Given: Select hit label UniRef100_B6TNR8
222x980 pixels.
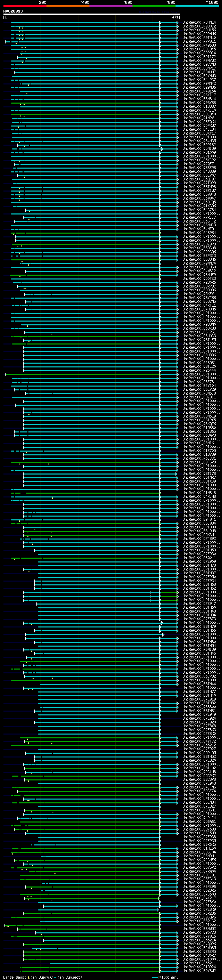Looking at the screenshot, I should click(x=199, y=187).
